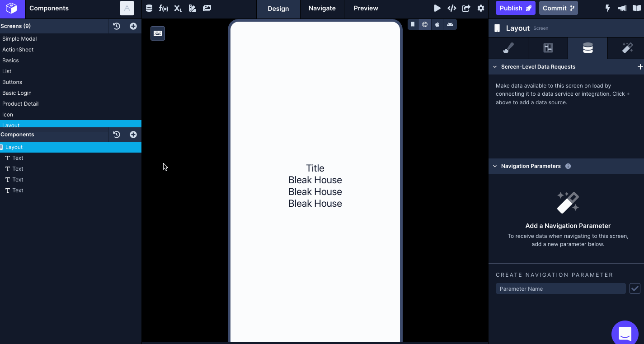The height and width of the screenshot is (344, 644).
Task: Select the Title text on canvas
Action: pyautogui.click(x=315, y=168)
